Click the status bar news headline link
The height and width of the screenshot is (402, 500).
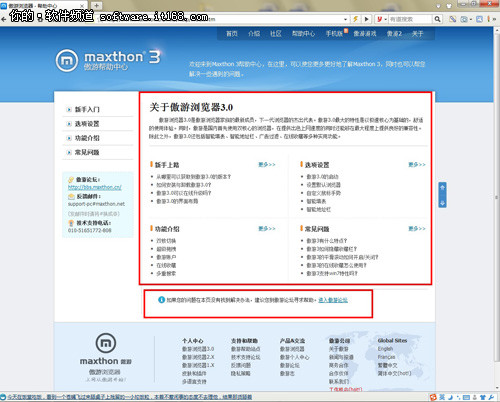coord(130,397)
